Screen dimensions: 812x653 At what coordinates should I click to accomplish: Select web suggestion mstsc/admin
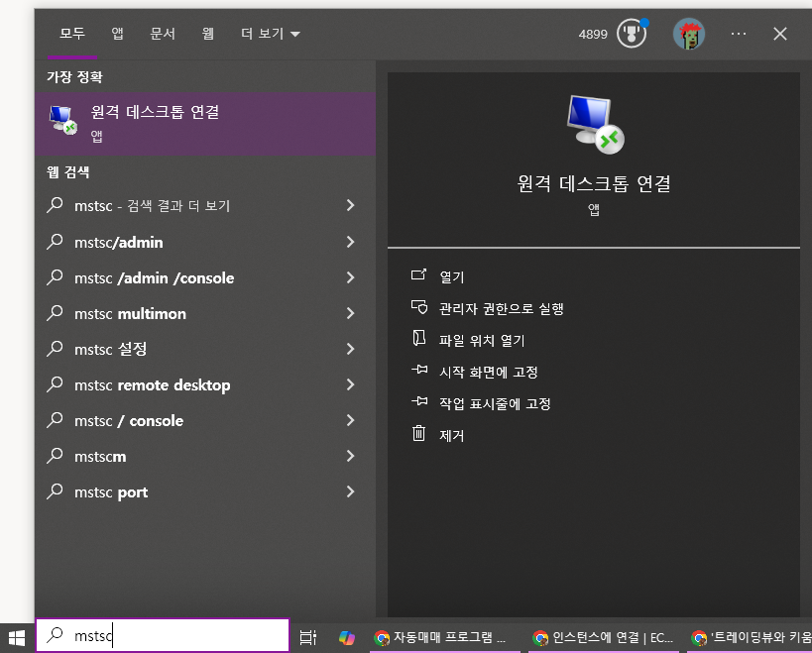coord(205,242)
